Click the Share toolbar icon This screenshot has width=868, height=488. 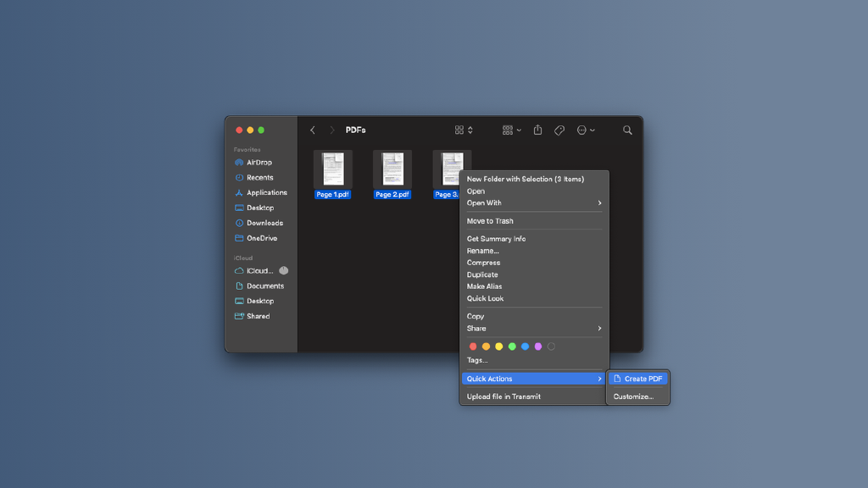pyautogui.click(x=537, y=130)
